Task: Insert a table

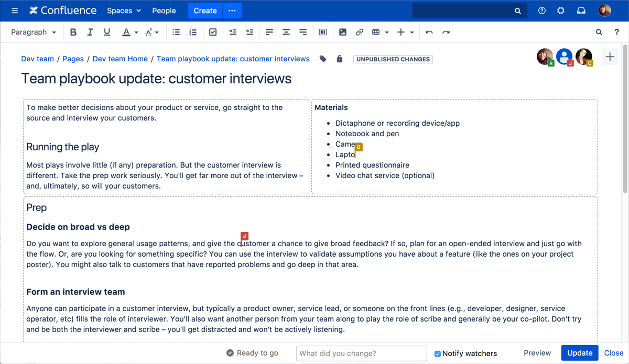Action: pyautogui.click(x=376, y=32)
